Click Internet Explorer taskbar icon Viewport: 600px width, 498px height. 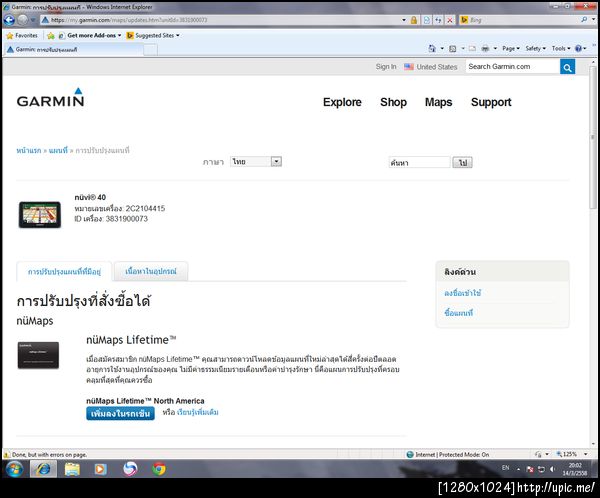(43, 469)
